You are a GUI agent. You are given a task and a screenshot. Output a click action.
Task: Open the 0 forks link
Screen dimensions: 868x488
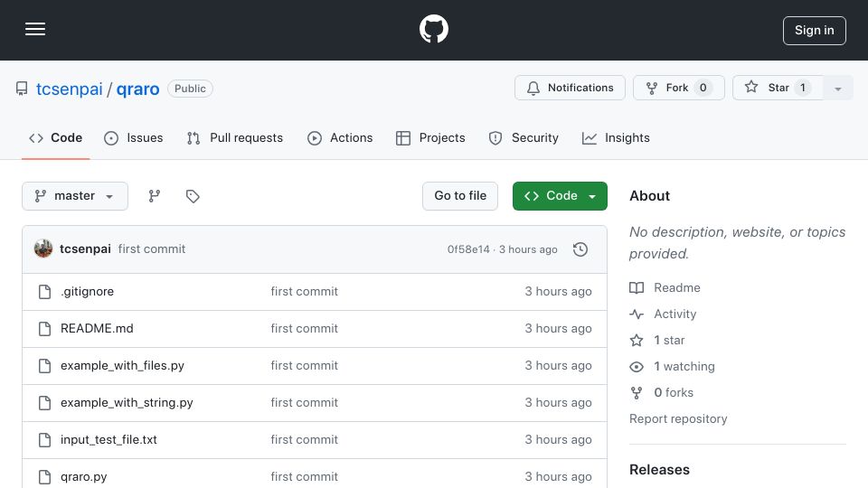662,393
